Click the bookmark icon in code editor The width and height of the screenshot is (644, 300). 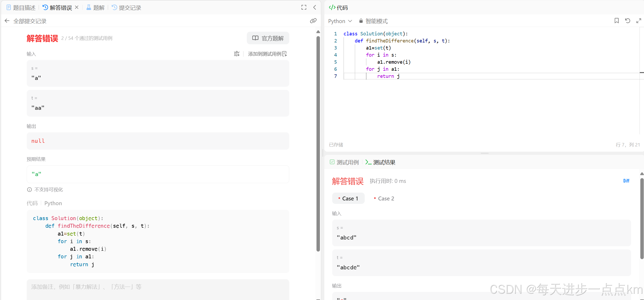tap(616, 21)
